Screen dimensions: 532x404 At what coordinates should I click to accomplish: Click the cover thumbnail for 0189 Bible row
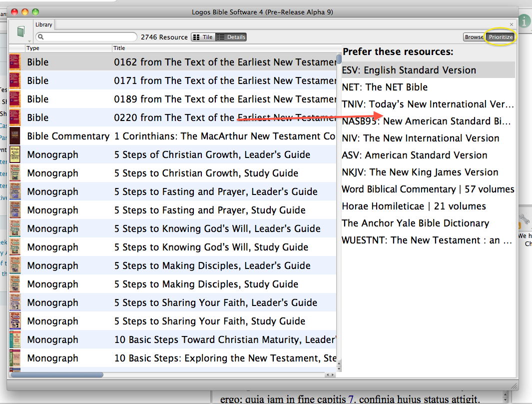[x=15, y=99]
